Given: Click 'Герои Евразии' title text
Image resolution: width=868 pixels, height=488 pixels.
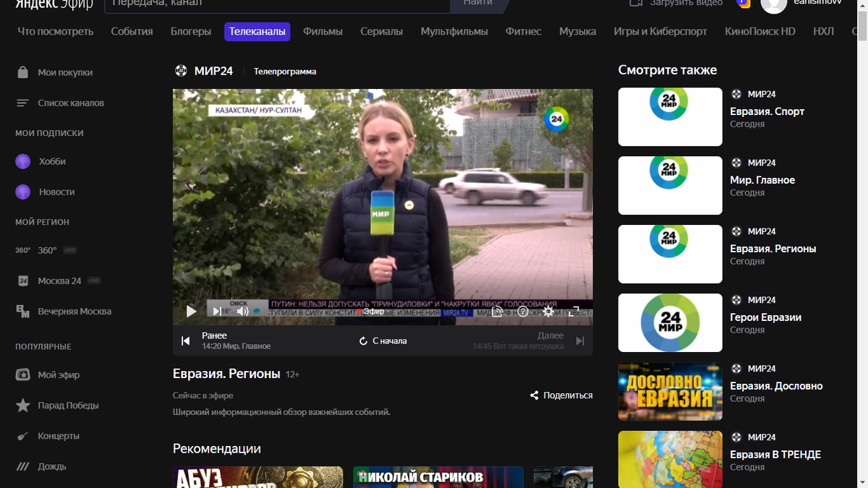Looking at the screenshot, I should [765, 317].
